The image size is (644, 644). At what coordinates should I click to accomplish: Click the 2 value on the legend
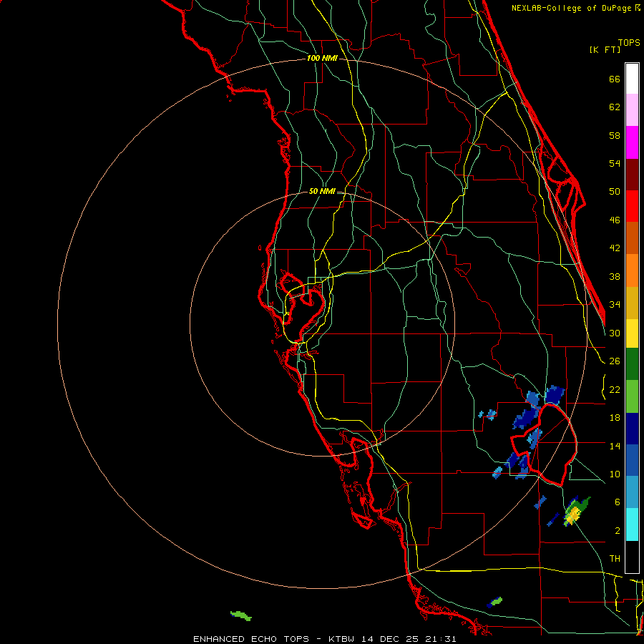[x=617, y=530]
